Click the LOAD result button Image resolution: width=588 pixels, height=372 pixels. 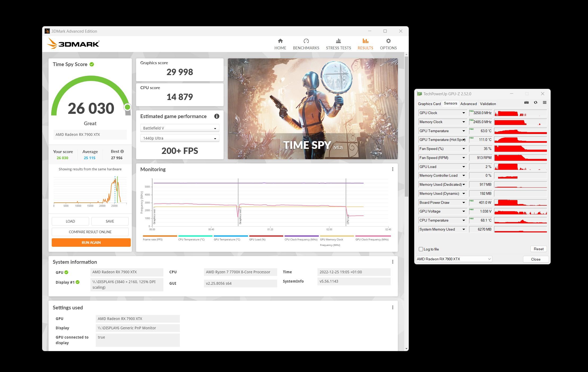point(70,221)
